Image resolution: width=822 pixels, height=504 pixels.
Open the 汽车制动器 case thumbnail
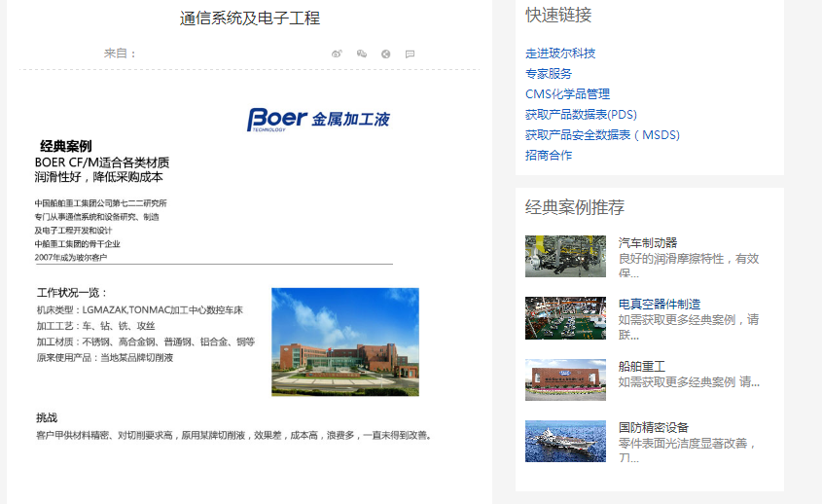tap(565, 256)
